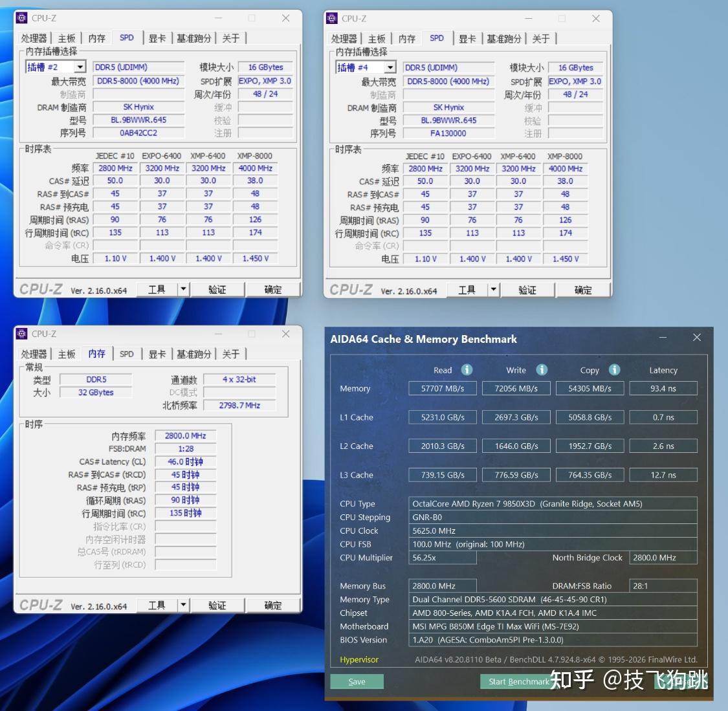Click XMP-8000 voltage 1.450 V in slot #4
This screenshot has height=711, width=728.
pyautogui.click(x=566, y=259)
